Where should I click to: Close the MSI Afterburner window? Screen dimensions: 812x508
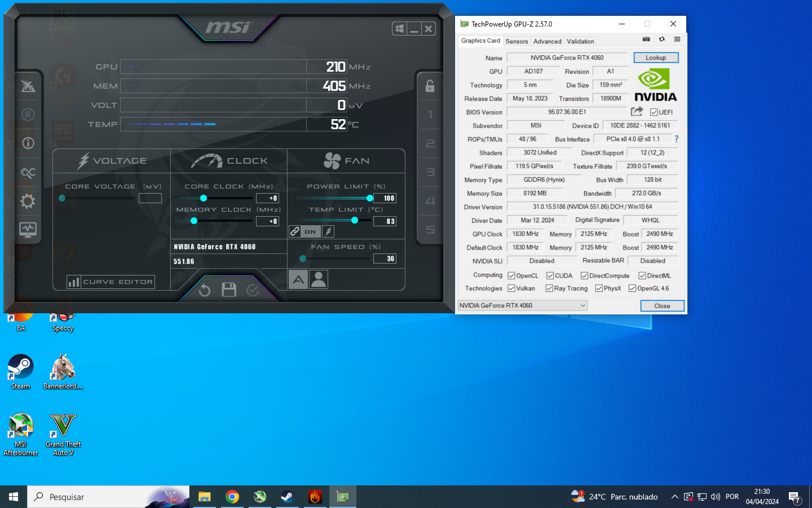pyautogui.click(x=429, y=29)
